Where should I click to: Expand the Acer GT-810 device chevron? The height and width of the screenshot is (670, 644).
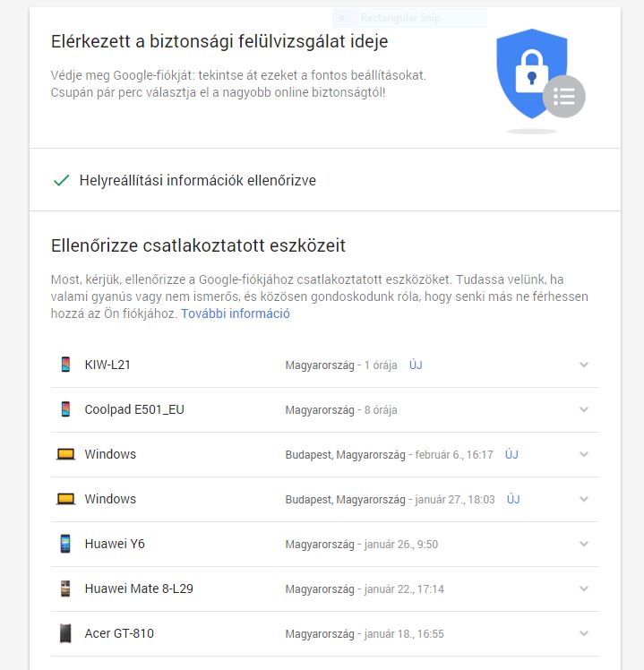click(584, 633)
